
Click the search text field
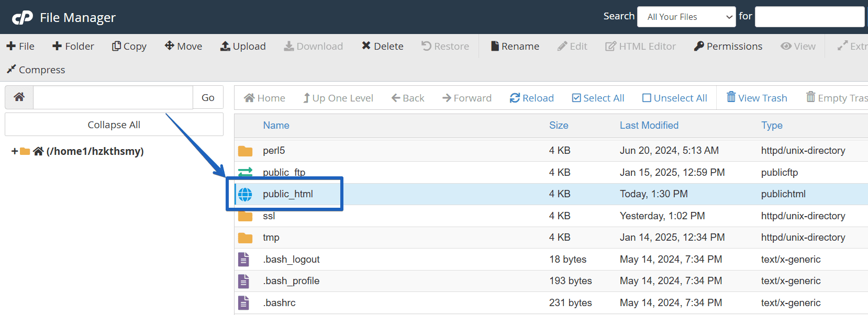click(x=809, y=17)
